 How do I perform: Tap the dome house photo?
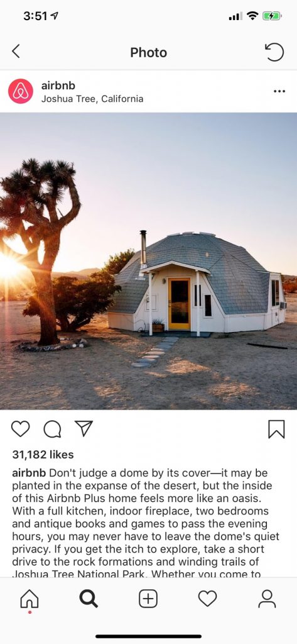[x=148, y=261]
